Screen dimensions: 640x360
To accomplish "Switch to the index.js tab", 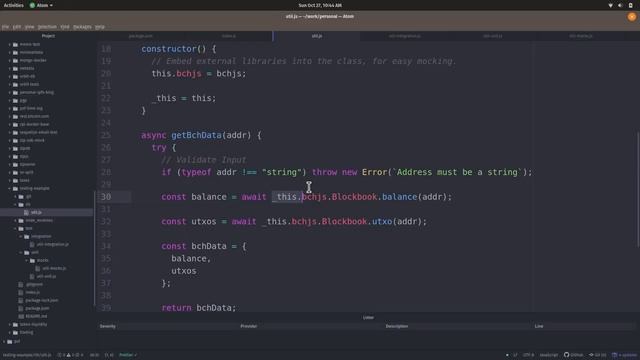I will [x=229, y=36].
